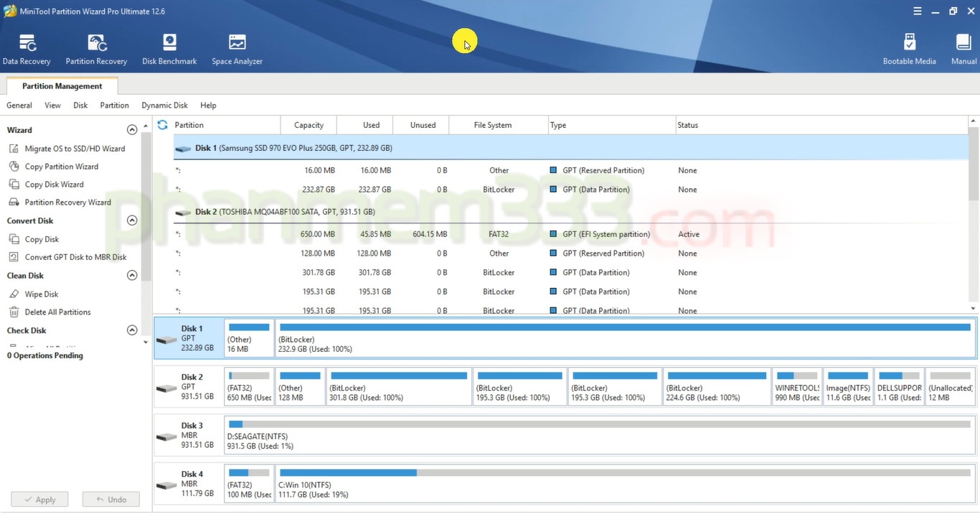980x522 pixels.
Task: Select the 224.6 GB BitLocker block
Action: (x=717, y=387)
